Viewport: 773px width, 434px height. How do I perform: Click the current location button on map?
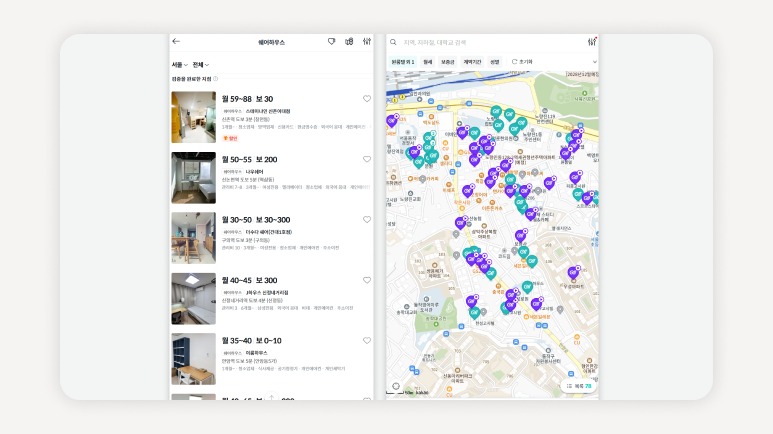click(396, 386)
